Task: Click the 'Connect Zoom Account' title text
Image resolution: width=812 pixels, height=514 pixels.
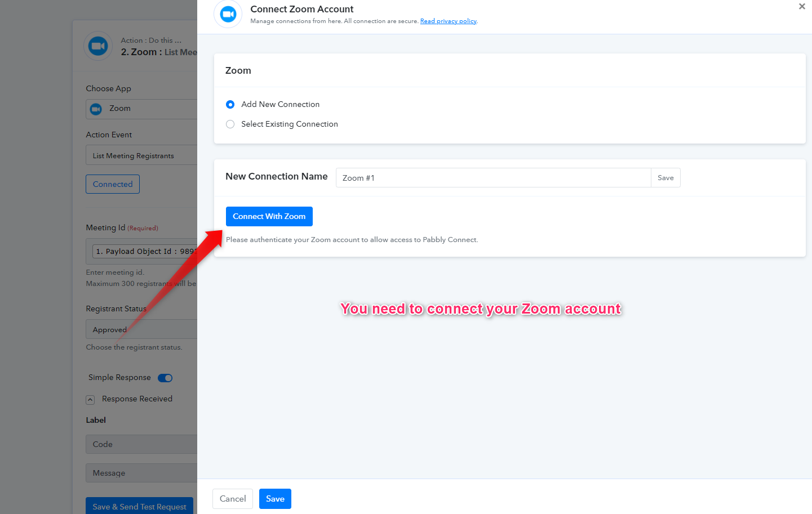Action: click(302, 9)
